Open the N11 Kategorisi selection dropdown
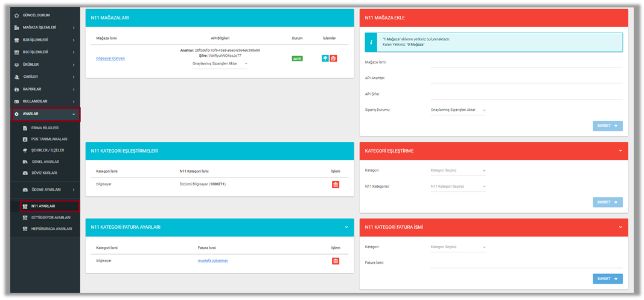This screenshot has width=644, height=300. point(458,187)
